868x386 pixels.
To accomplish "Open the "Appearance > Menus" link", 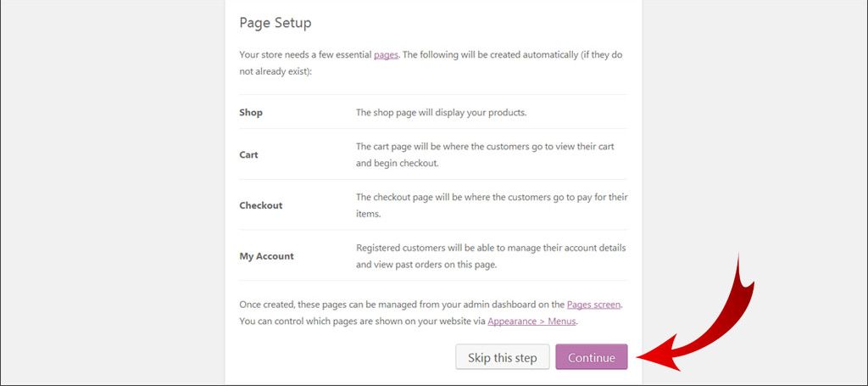I will [x=531, y=322].
